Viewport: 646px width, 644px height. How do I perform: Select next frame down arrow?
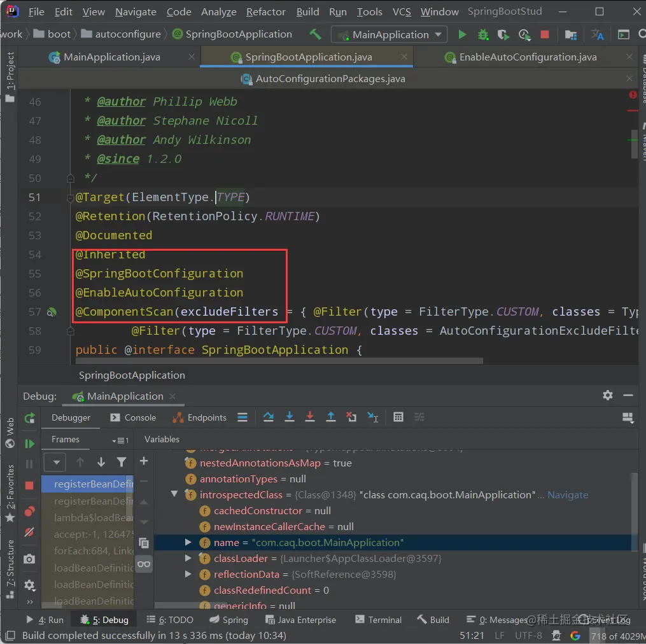point(101,462)
